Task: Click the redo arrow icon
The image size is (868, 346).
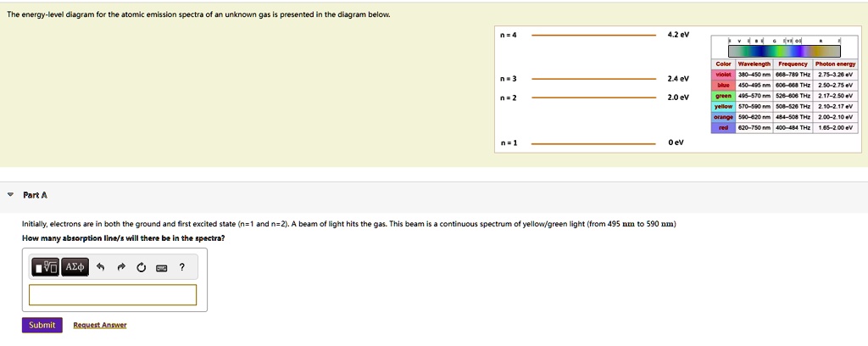Action: (120, 268)
